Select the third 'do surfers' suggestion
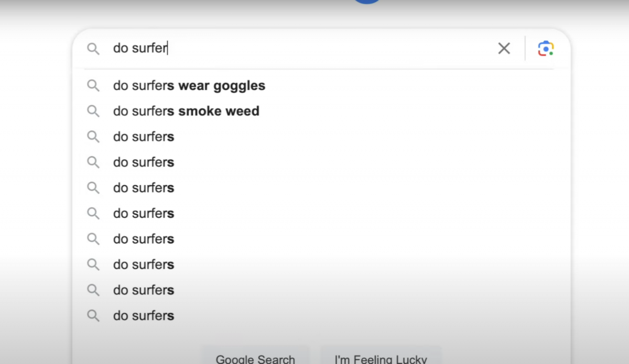The image size is (629, 364). pyautogui.click(x=143, y=137)
